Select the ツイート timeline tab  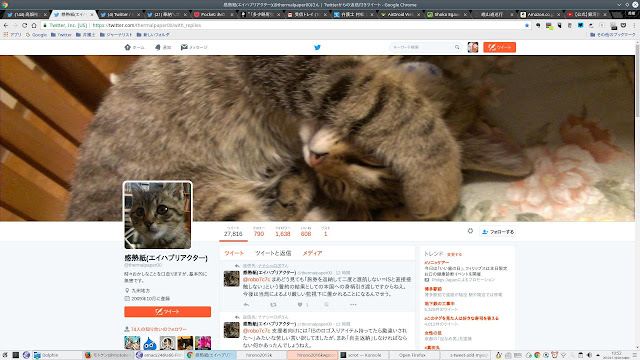click(234, 253)
